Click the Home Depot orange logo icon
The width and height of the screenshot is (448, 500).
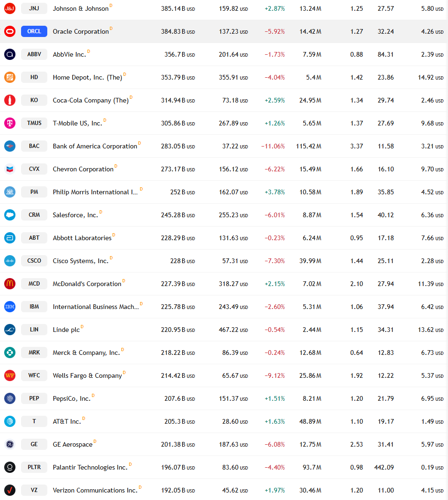point(10,77)
